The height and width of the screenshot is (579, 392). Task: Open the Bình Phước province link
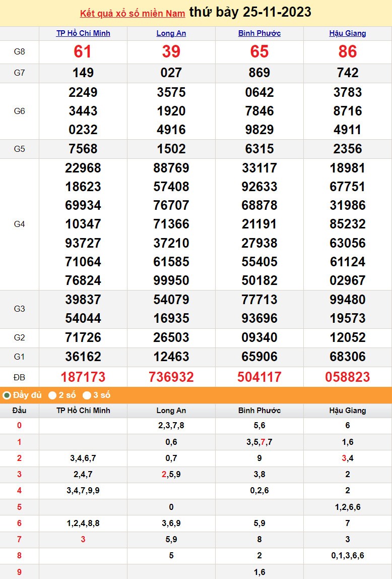[259, 33]
